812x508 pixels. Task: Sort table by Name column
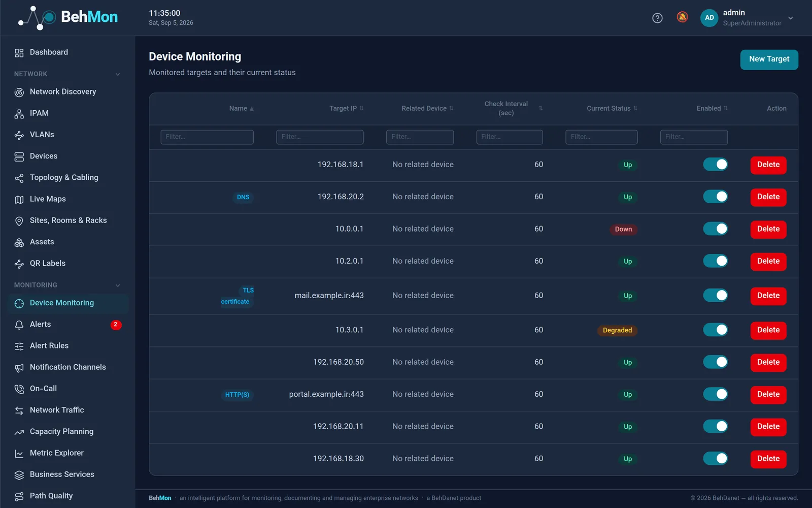241,108
